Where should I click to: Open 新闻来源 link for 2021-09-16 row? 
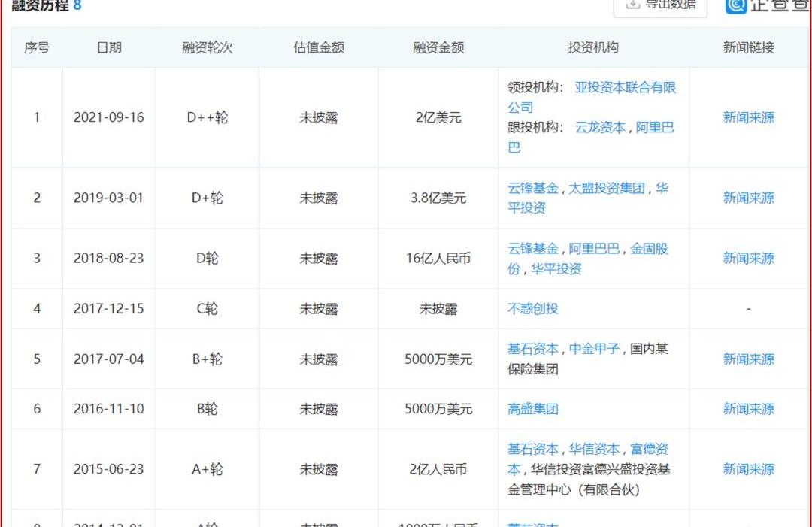click(x=748, y=117)
